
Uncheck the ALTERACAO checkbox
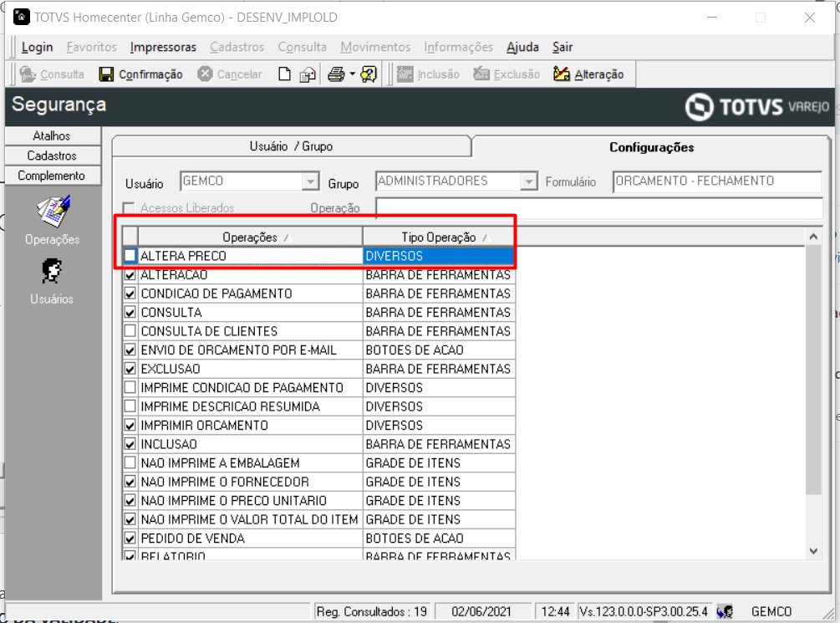(130, 275)
